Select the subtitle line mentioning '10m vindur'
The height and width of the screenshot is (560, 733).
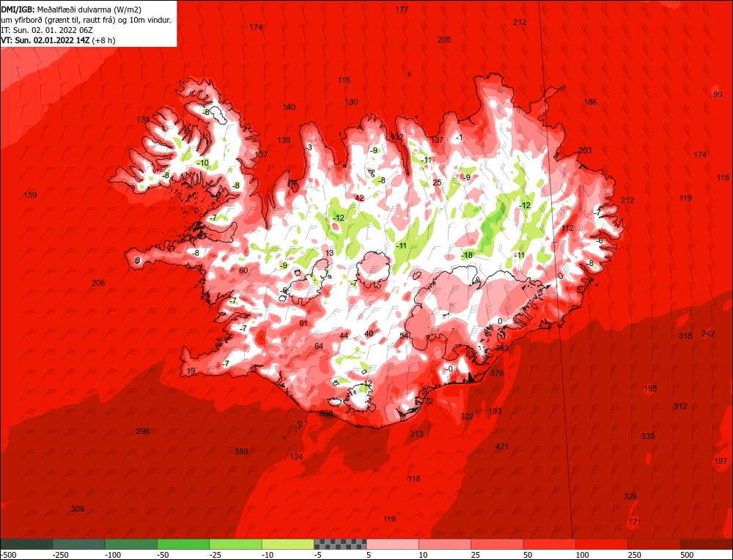(86, 20)
